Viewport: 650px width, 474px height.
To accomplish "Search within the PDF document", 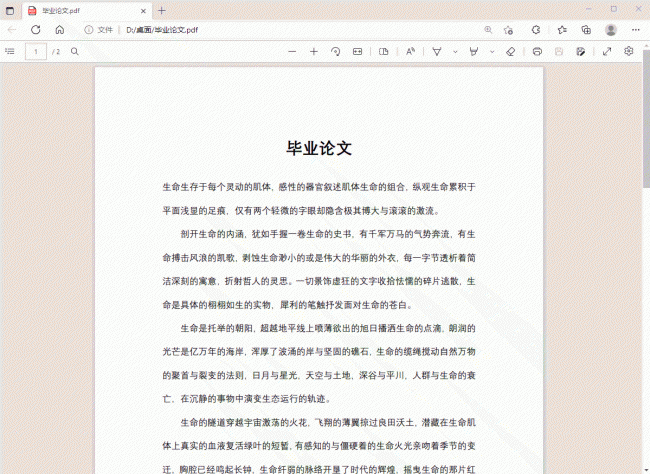I will (75, 51).
